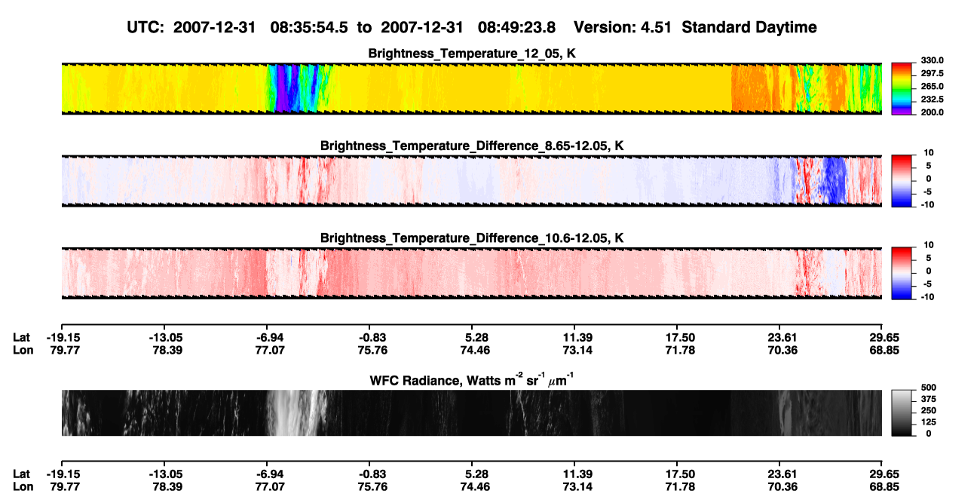Click latitude 11.39 on upper Lat/Lon axis

coord(574,338)
